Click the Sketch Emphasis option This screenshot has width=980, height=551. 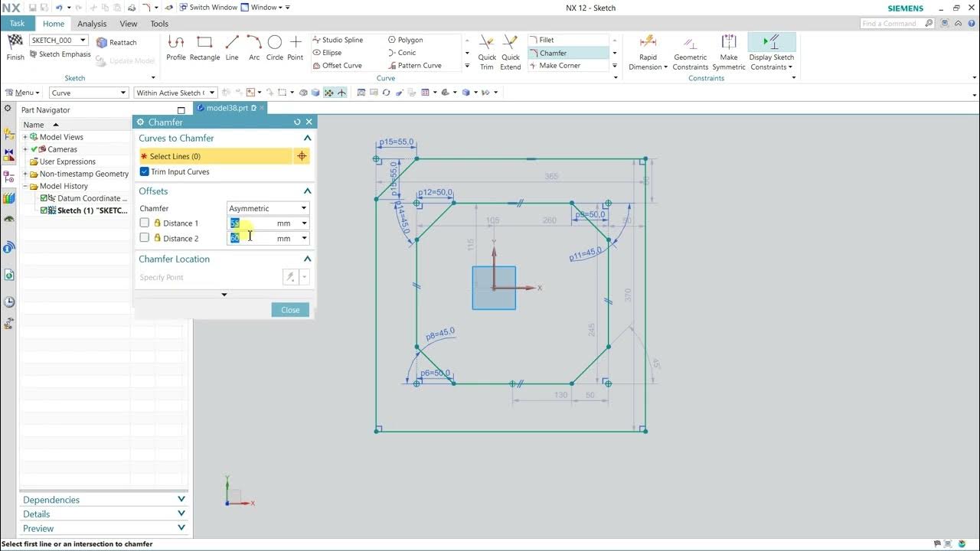click(x=60, y=55)
